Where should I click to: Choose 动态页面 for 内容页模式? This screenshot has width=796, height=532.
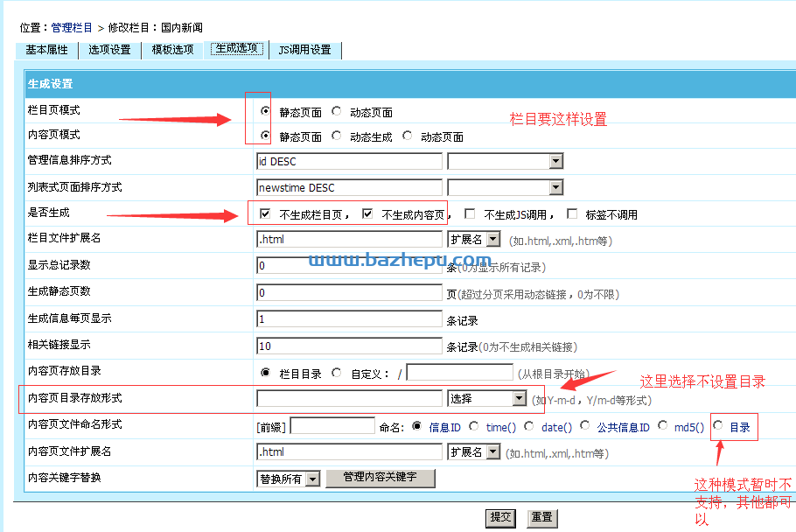point(407,136)
